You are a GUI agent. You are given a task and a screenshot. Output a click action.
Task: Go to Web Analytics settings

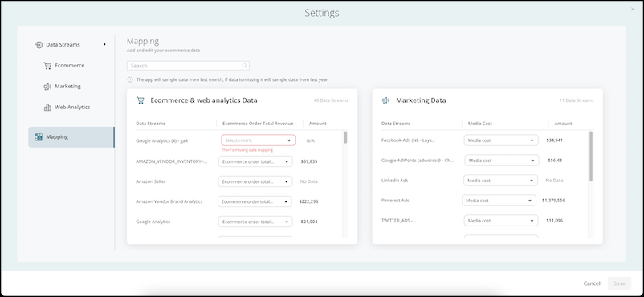pos(72,108)
